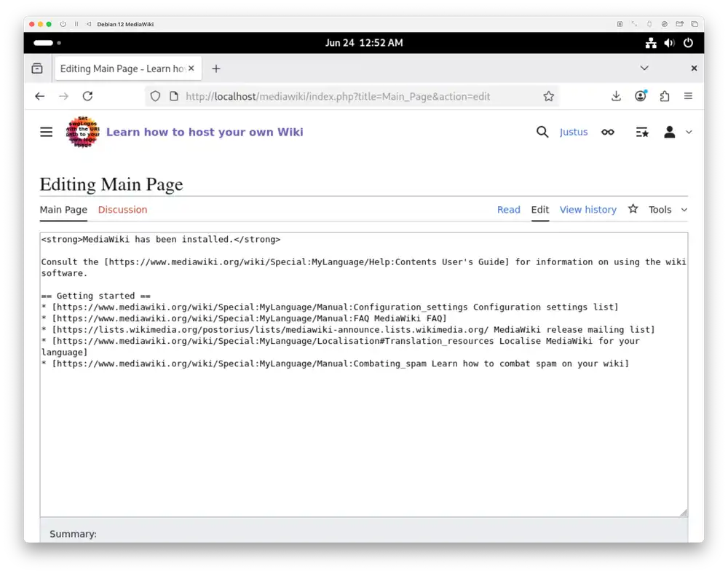Select the Edit tab

540,210
